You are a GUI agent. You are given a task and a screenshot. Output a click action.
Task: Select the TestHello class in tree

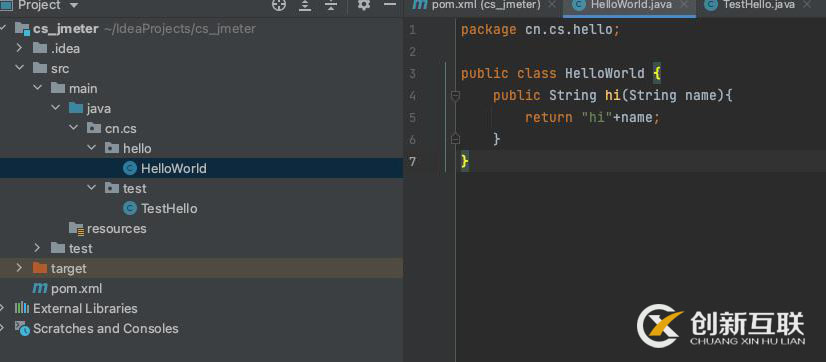169,209
